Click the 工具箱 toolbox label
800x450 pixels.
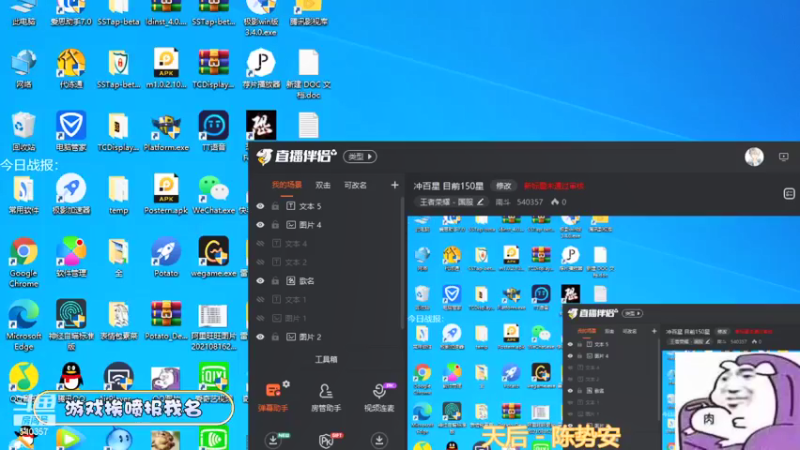tap(326, 360)
